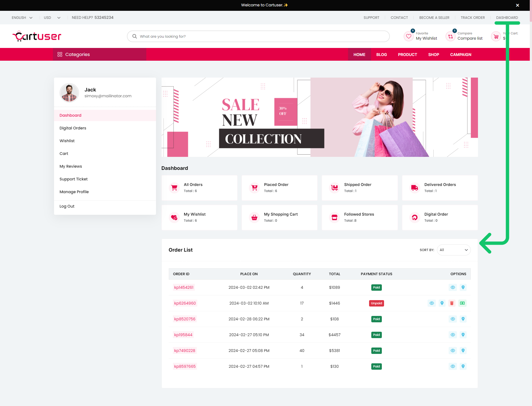The height and width of the screenshot is (406, 532).
Task: Click the location pin icon for order kp1454261
Action: [x=463, y=287]
